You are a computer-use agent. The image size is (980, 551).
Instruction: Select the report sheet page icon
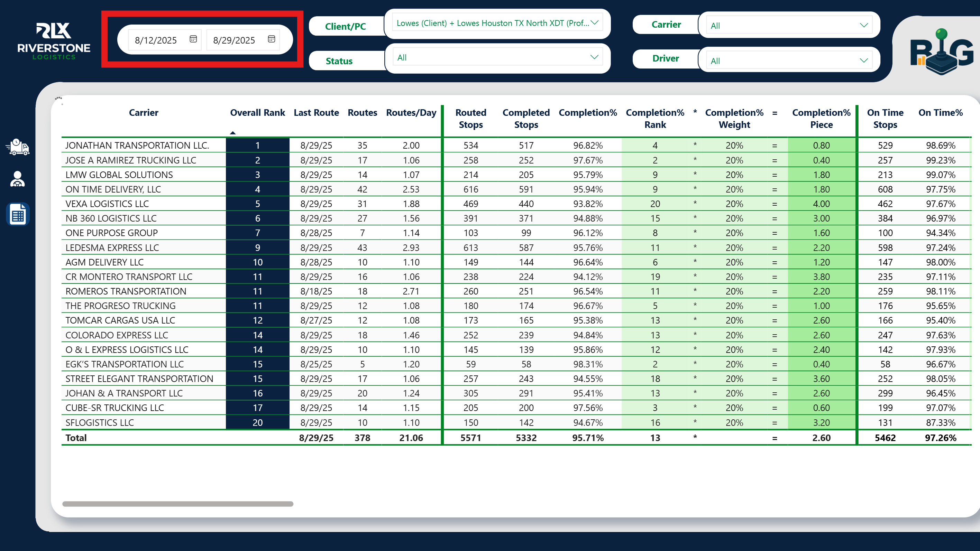coord(18,214)
